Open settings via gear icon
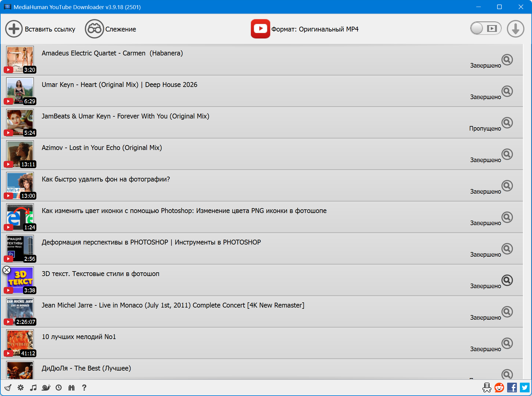 pyautogui.click(x=21, y=388)
